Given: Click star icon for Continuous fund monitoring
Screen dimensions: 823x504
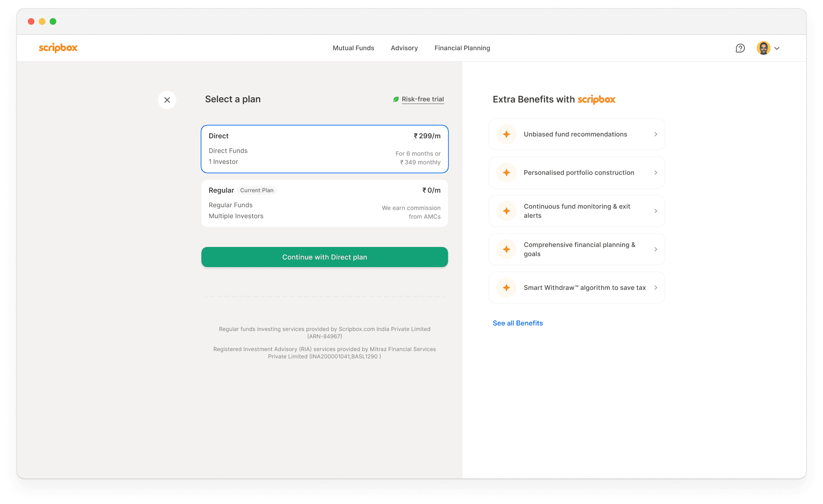Looking at the screenshot, I should 506,211.
